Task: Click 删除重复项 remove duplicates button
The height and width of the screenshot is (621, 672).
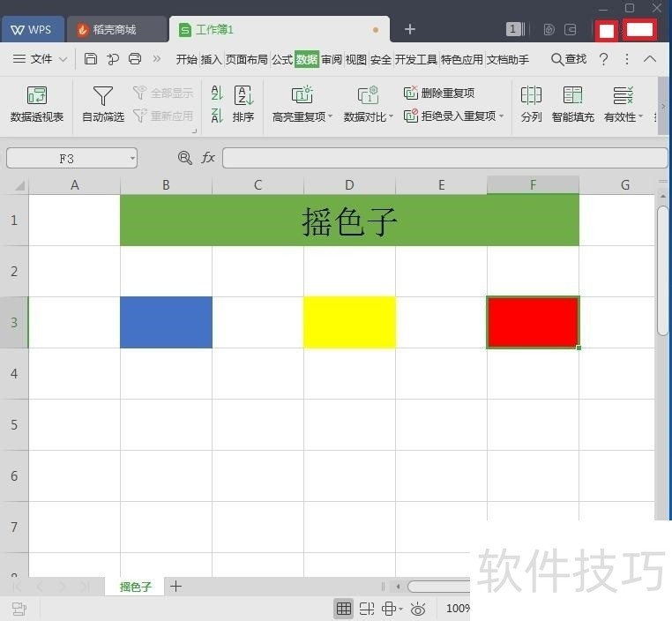Action: click(439, 93)
